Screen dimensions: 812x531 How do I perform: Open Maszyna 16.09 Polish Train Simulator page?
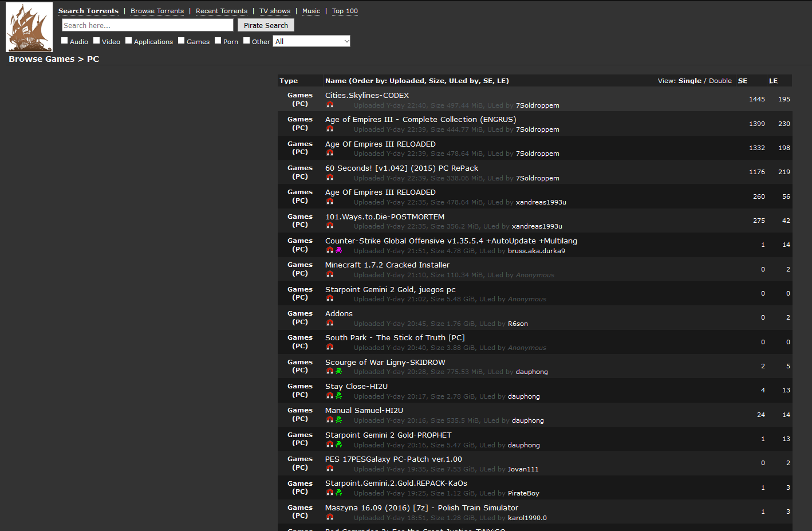[421, 508]
